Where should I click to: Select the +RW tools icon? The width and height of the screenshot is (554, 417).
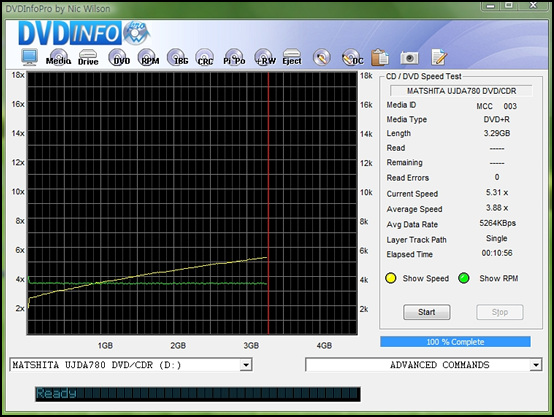coord(265,58)
